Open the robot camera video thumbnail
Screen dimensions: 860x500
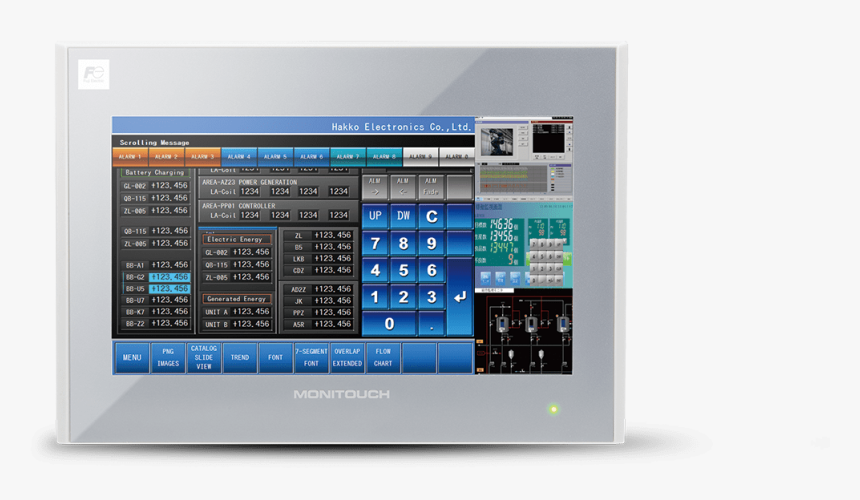click(497, 141)
